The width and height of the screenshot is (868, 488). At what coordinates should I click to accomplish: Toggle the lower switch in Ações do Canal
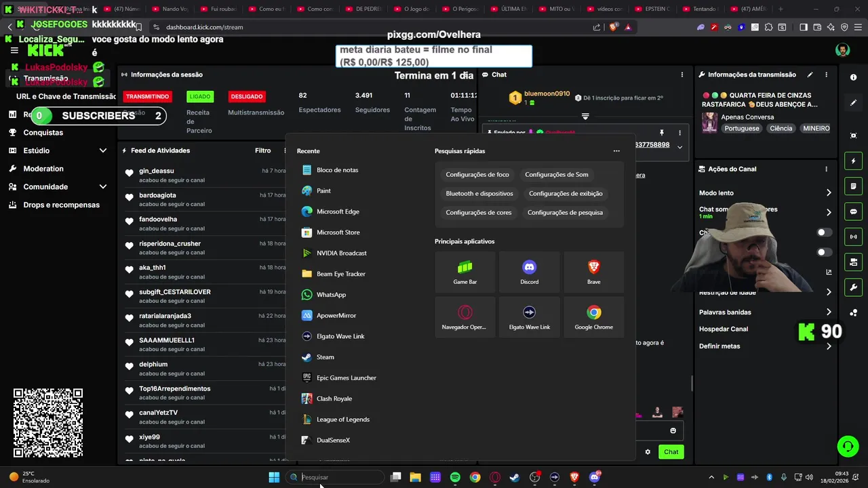tap(824, 252)
